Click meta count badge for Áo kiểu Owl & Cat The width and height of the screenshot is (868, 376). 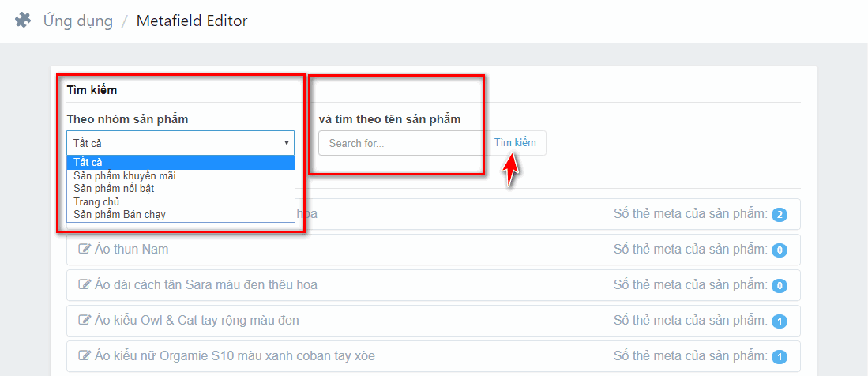[779, 321]
